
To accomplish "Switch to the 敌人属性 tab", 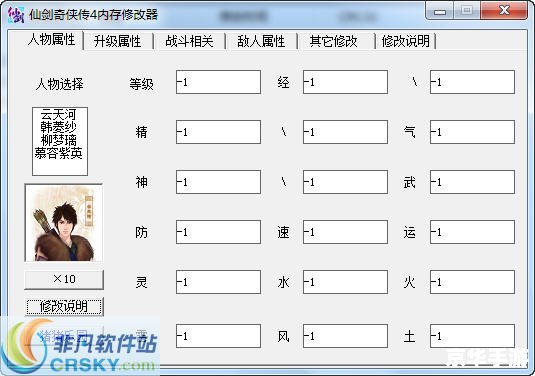I will coord(261,42).
